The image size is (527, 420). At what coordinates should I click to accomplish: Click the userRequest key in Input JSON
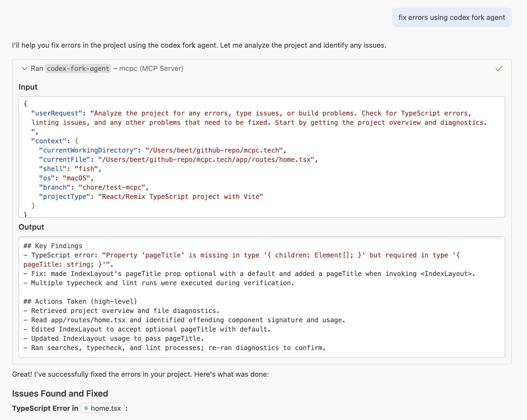pyautogui.click(x=57, y=113)
